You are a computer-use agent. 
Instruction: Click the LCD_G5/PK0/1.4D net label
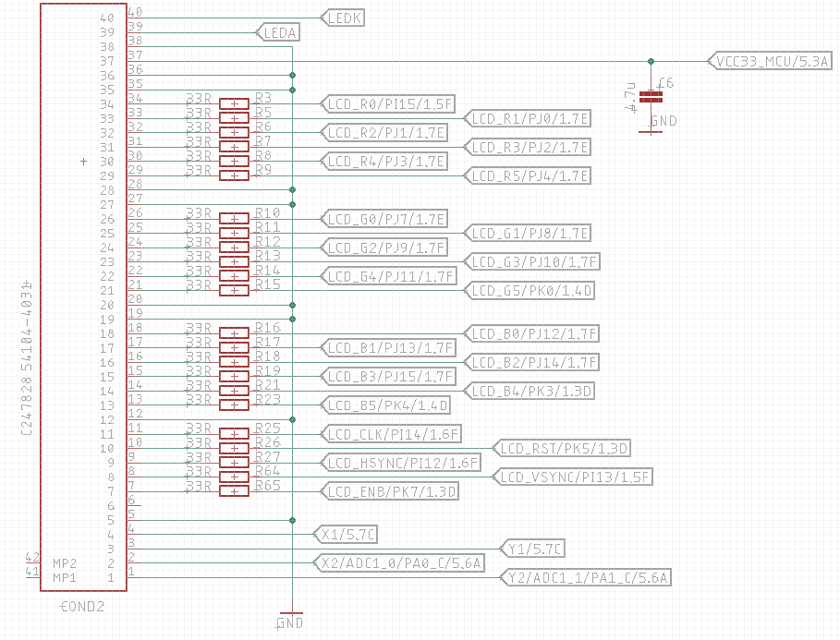click(x=530, y=290)
